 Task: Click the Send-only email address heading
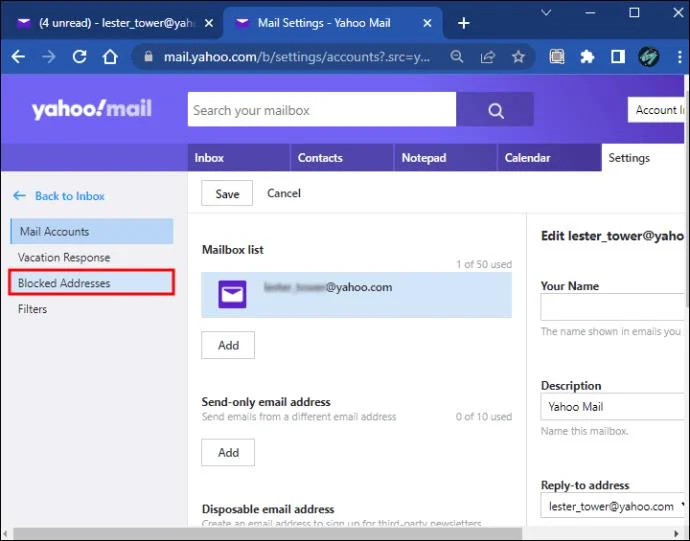266,401
